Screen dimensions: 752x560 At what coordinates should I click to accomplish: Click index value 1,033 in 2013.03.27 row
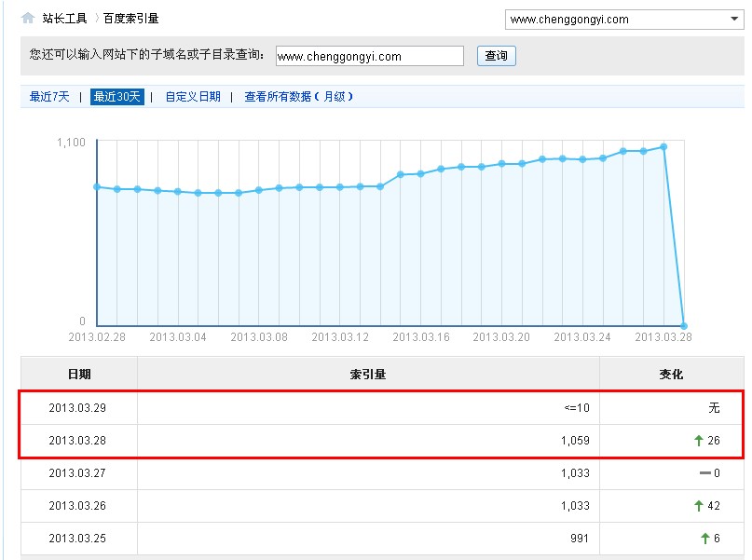click(x=576, y=473)
